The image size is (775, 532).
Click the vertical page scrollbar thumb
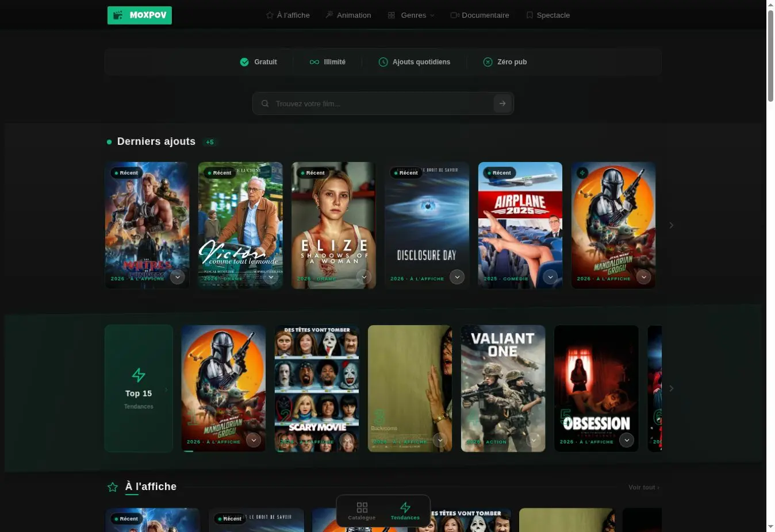(x=770, y=56)
